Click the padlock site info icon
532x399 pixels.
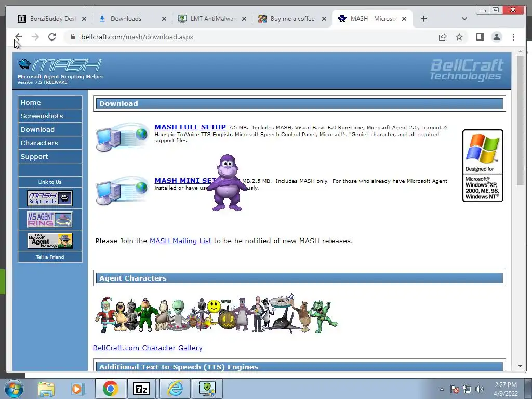(73, 37)
